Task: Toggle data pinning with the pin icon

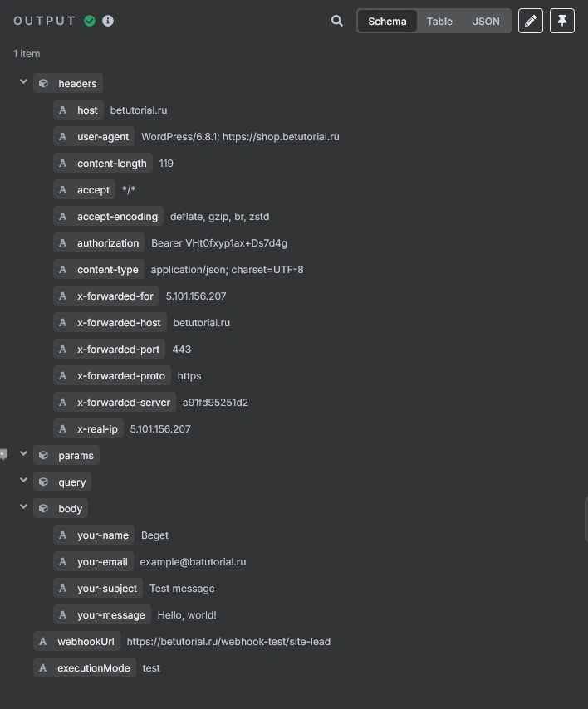Action: (x=562, y=21)
